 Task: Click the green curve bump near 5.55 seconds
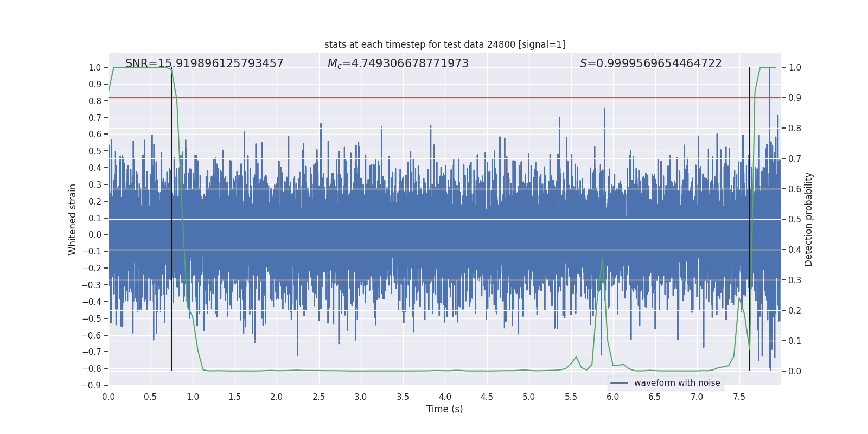(576, 357)
